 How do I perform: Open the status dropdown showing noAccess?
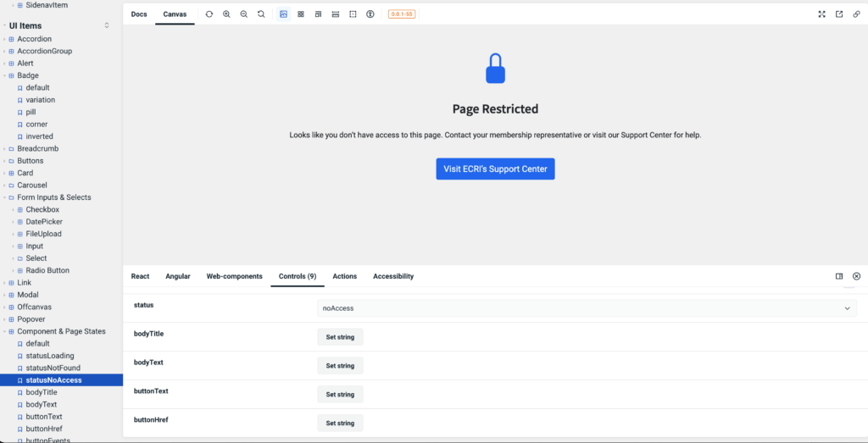click(x=587, y=308)
